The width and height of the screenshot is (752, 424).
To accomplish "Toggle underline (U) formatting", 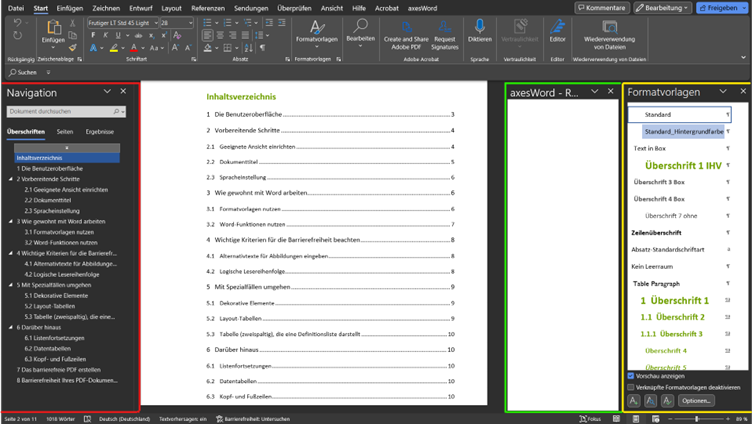I will 118,35.
